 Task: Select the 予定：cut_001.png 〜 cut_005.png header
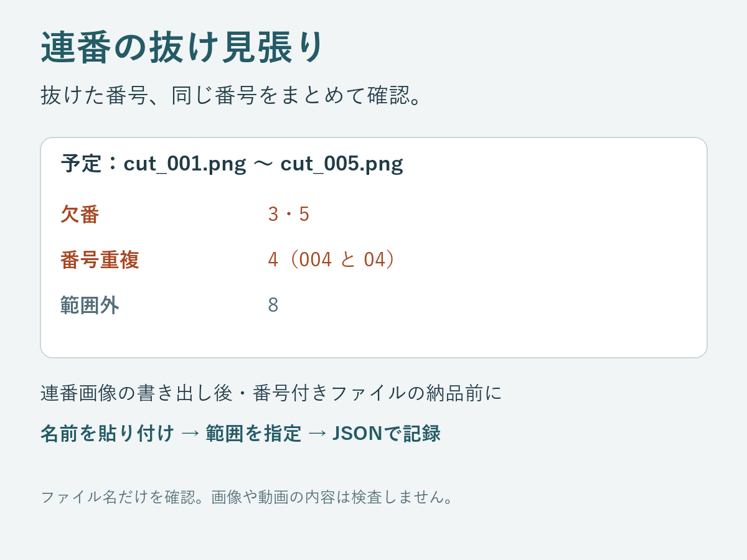232,164
